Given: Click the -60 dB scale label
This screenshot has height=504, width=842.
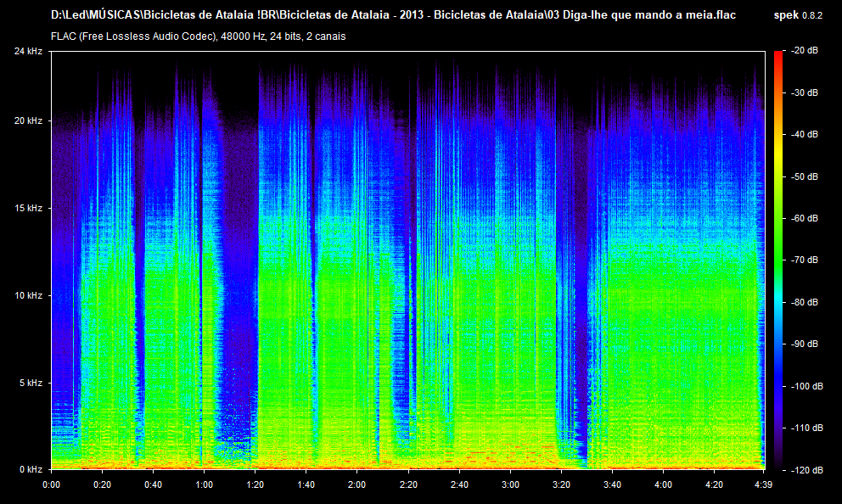Looking at the screenshot, I should 805,218.
